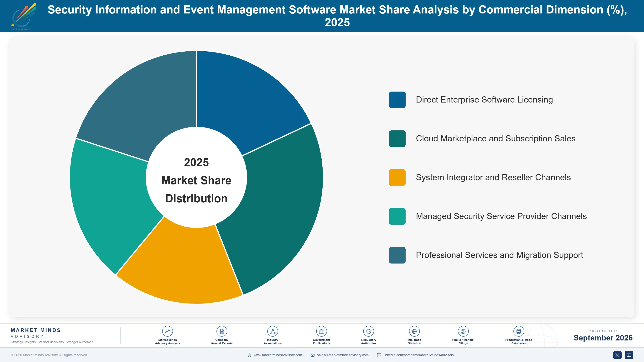Select the Cloud Marketplace and Subscription Sales label

click(x=496, y=138)
